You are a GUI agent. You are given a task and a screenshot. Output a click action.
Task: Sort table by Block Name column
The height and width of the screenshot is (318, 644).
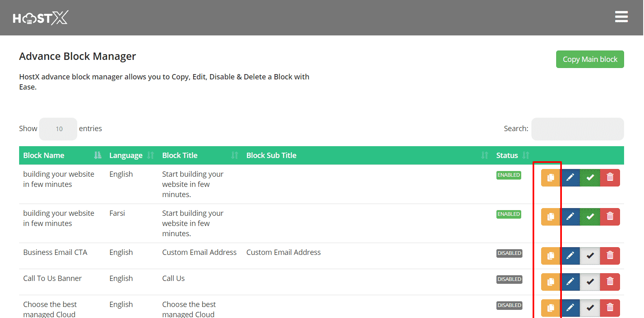(x=61, y=156)
